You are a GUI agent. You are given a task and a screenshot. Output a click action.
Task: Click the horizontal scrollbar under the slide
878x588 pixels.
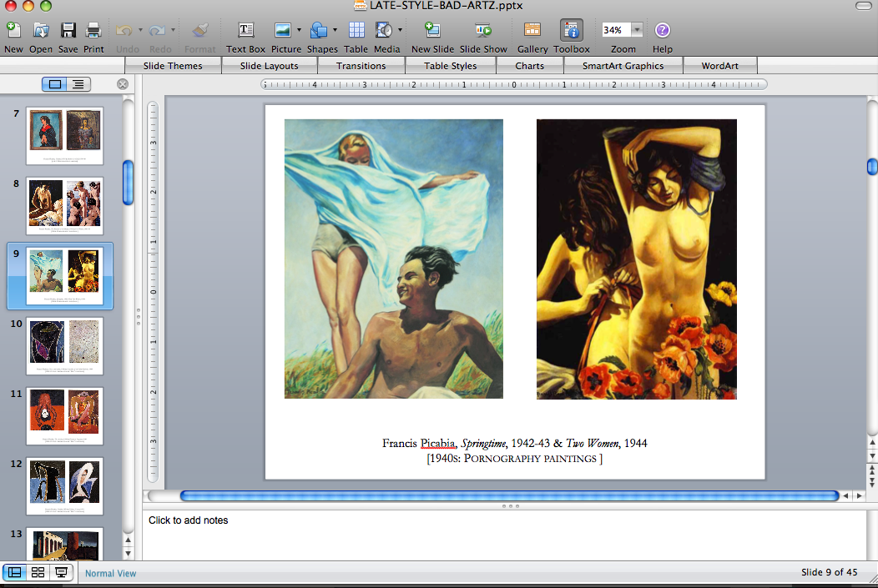508,495
